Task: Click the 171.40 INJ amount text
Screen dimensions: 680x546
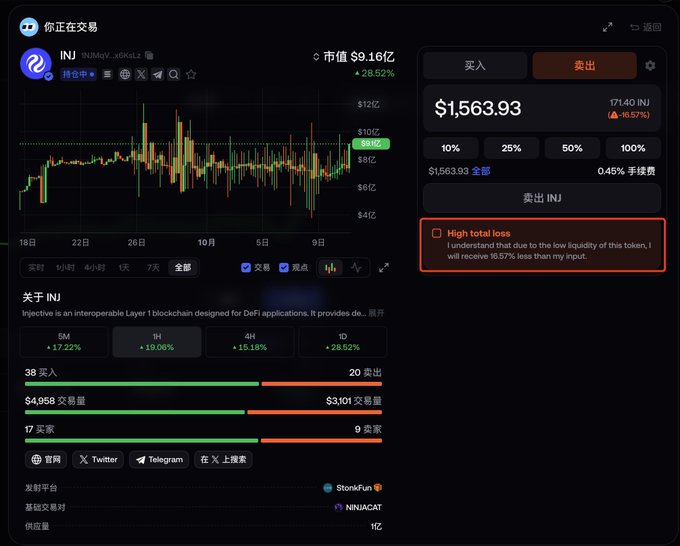Action: (x=629, y=102)
